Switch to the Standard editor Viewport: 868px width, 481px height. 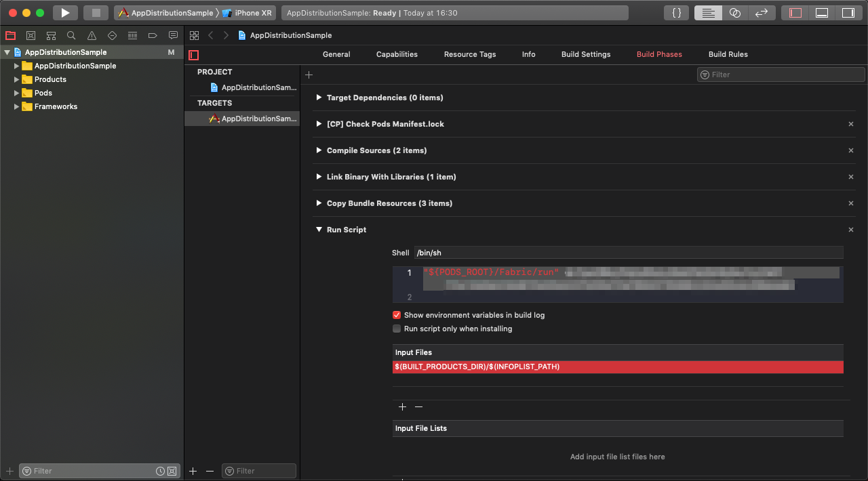click(x=708, y=13)
